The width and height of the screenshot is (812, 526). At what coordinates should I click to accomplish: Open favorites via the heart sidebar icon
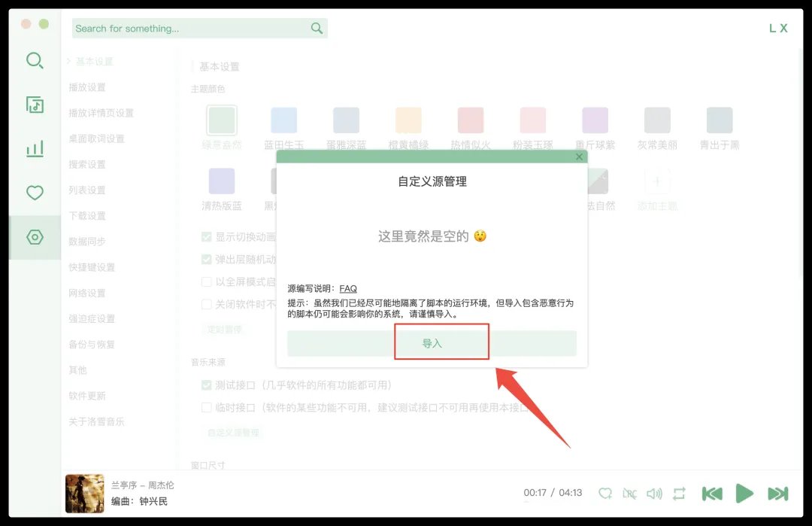(x=35, y=193)
